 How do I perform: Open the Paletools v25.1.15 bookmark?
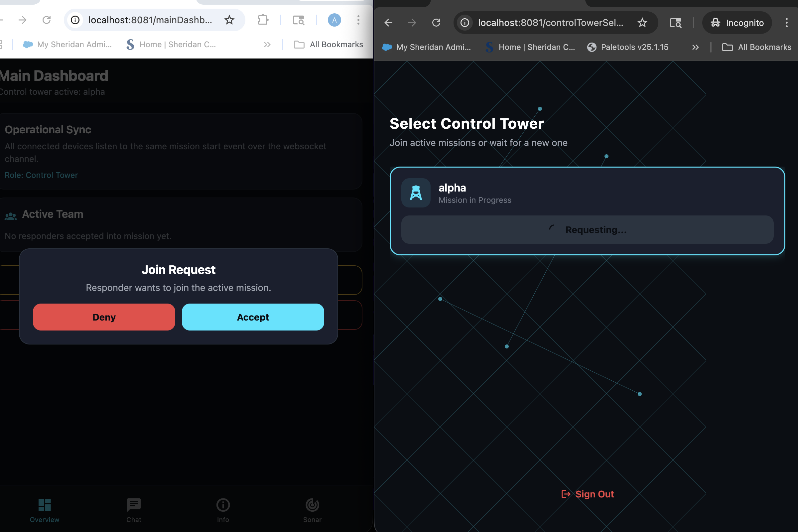(x=628, y=47)
